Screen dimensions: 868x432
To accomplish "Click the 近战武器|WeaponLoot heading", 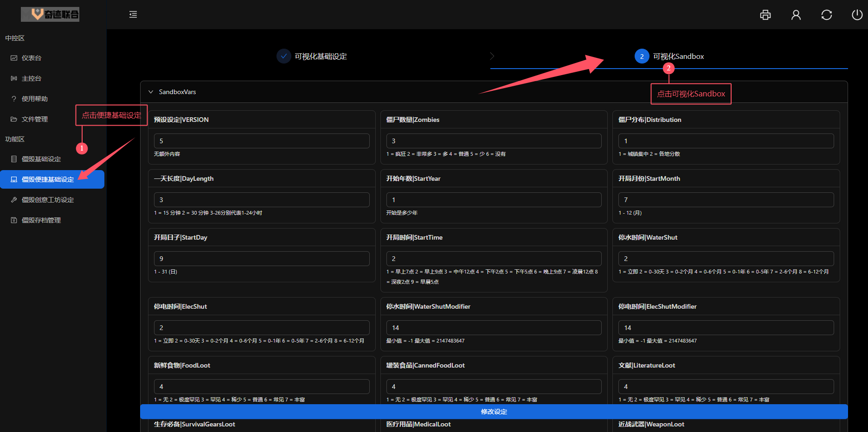I will tap(651, 424).
